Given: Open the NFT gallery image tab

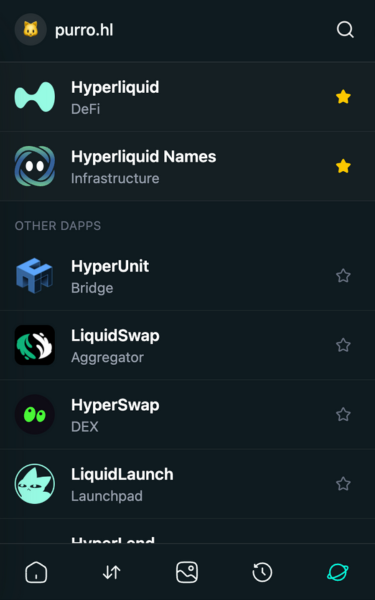Looking at the screenshot, I should pos(187,572).
